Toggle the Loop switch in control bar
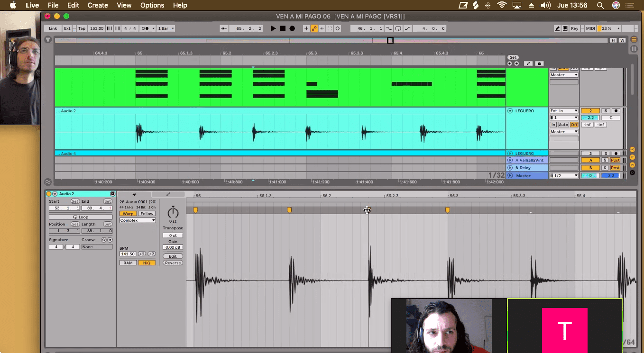 [x=398, y=28]
